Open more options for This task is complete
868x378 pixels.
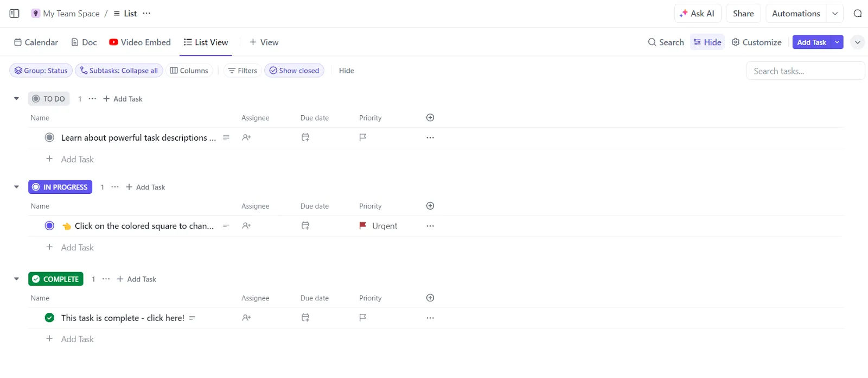(430, 318)
